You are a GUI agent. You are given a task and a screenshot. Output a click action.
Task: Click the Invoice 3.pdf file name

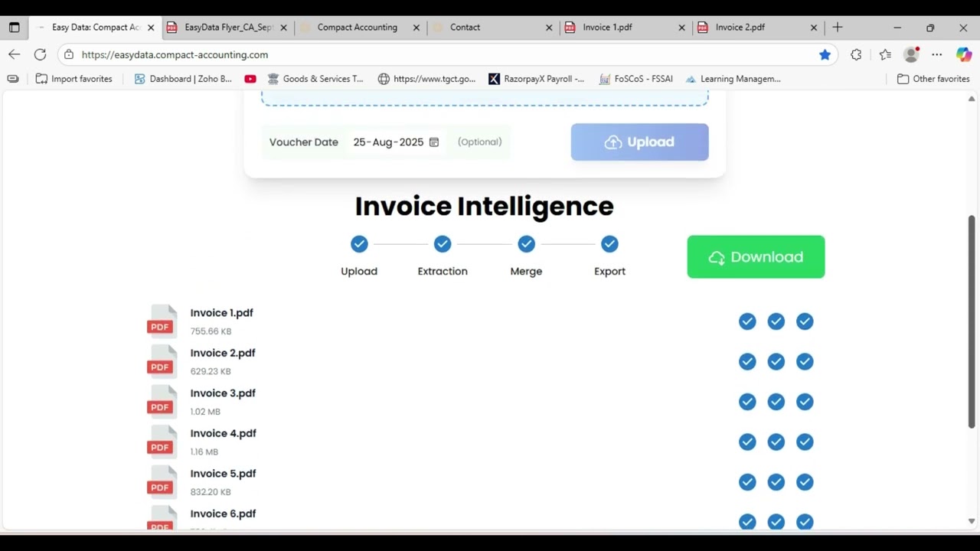tap(223, 393)
